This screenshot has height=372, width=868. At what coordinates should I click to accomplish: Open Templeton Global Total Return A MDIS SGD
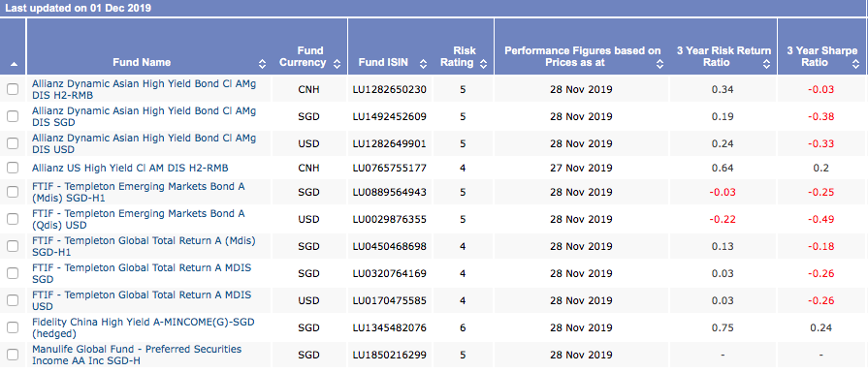142,273
